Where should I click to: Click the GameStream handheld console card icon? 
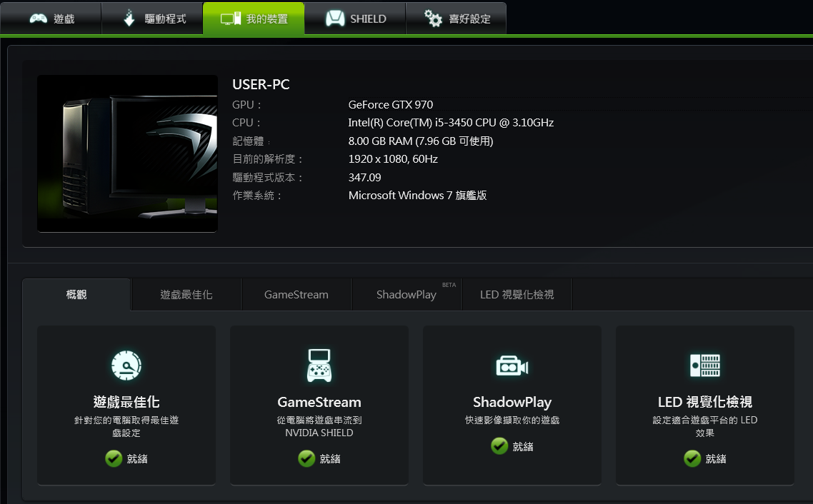click(319, 366)
